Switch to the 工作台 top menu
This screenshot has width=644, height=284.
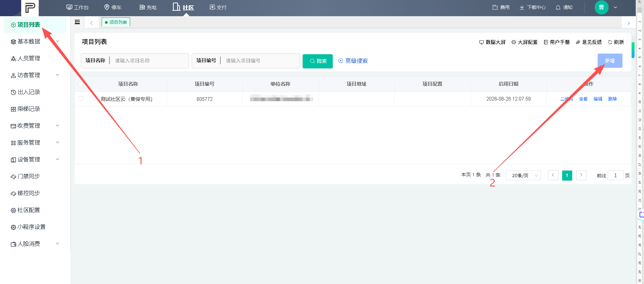[78, 7]
